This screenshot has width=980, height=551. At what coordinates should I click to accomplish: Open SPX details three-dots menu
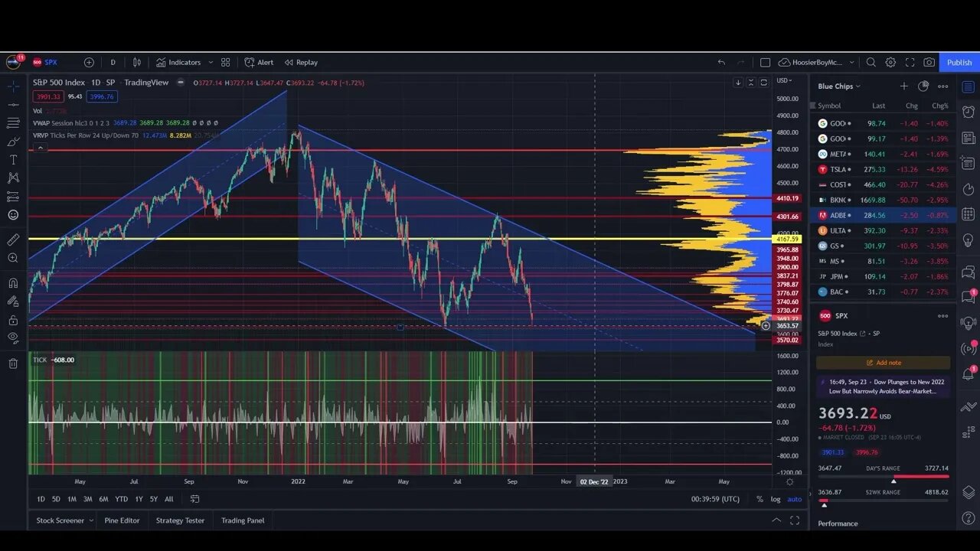pos(943,315)
